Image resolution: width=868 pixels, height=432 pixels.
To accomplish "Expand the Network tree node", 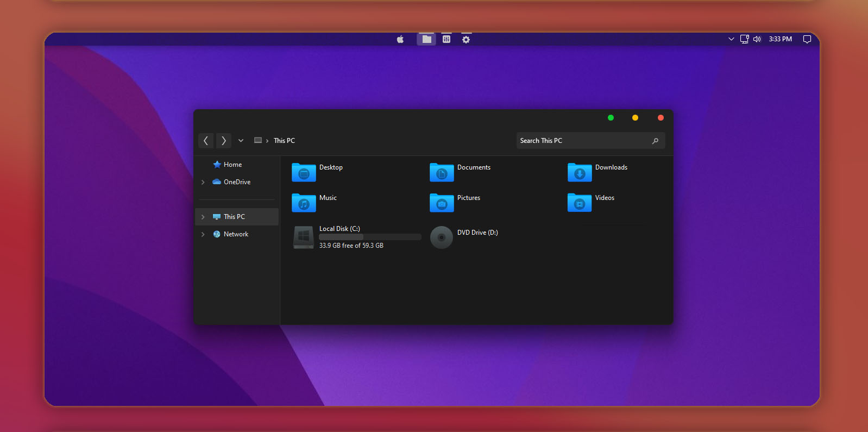I will pyautogui.click(x=203, y=234).
